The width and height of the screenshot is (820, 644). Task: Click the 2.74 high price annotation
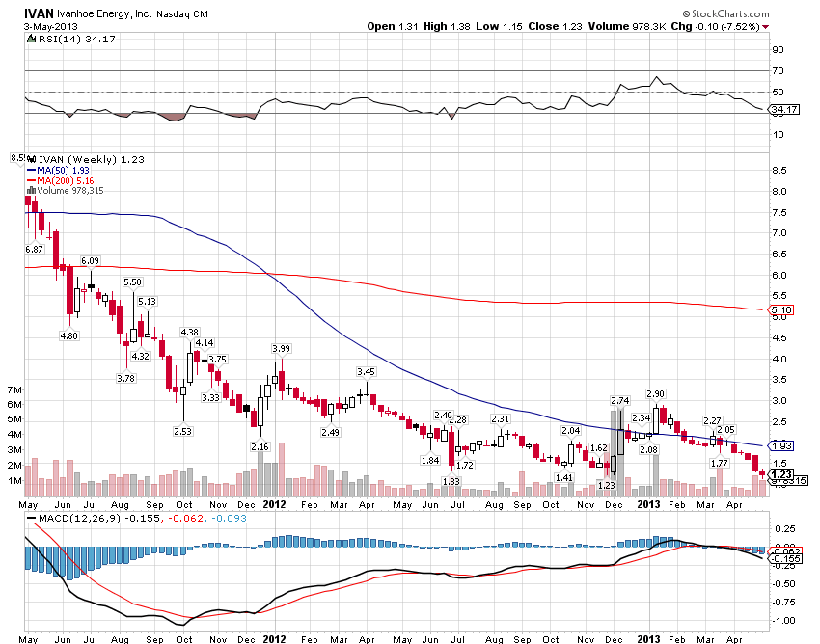tap(620, 401)
